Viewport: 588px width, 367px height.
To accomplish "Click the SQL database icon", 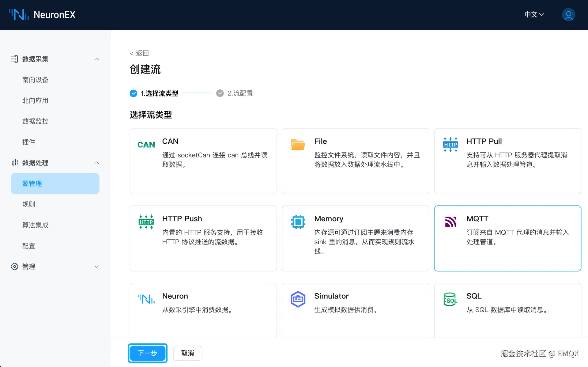I will click(450, 299).
